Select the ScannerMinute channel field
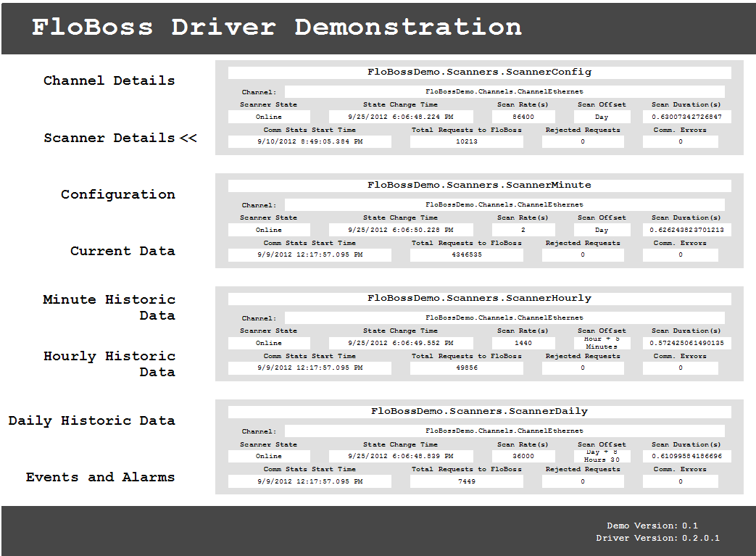Screen dimensions: 756x556 coord(504,205)
